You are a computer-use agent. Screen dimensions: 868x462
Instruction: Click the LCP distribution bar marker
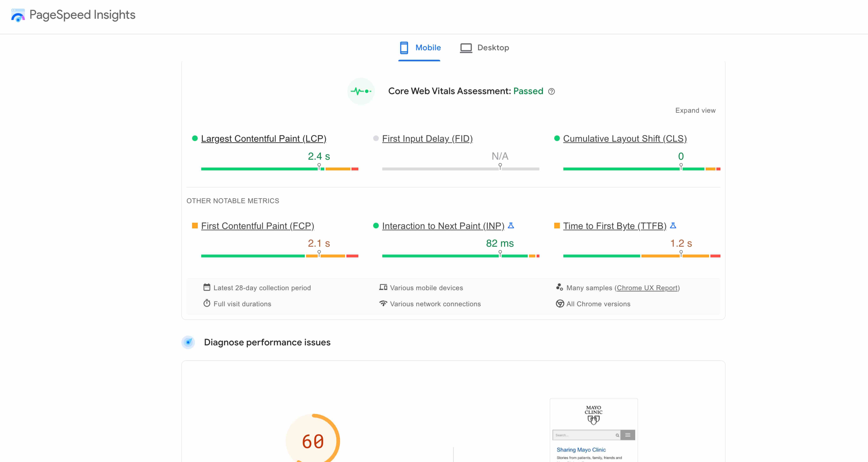coord(319,166)
